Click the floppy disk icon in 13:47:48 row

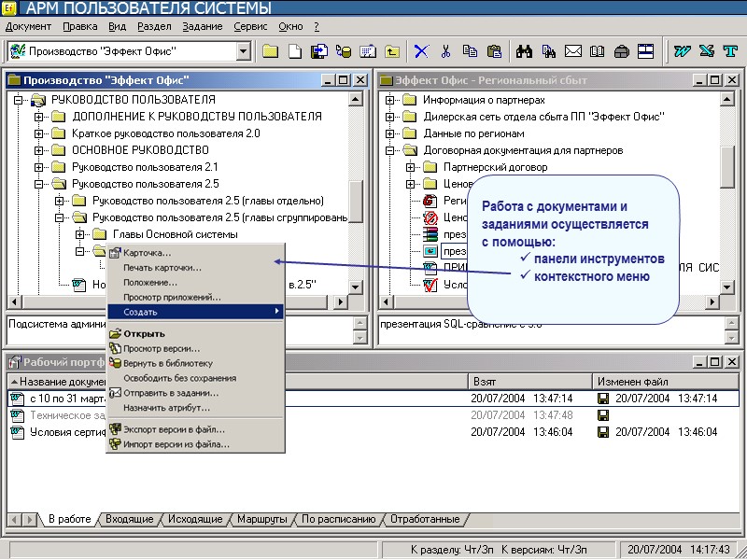pyautogui.click(x=603, y=415)
